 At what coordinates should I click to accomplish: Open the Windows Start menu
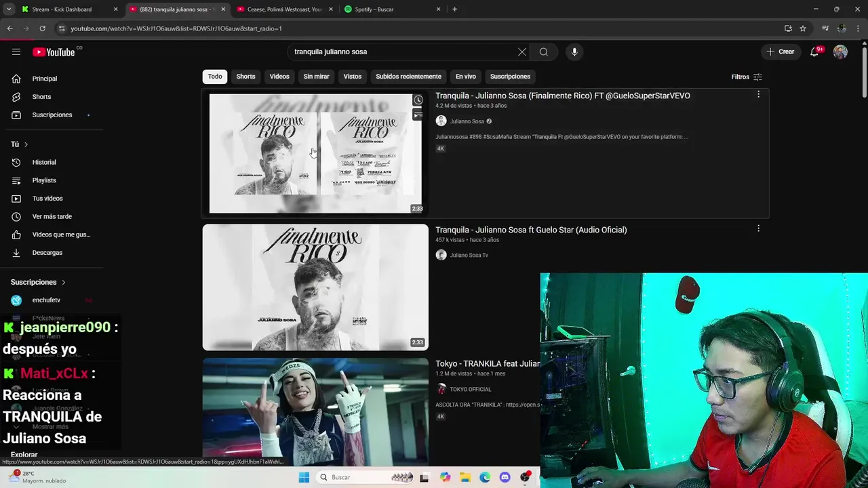[x=304, y=478]
